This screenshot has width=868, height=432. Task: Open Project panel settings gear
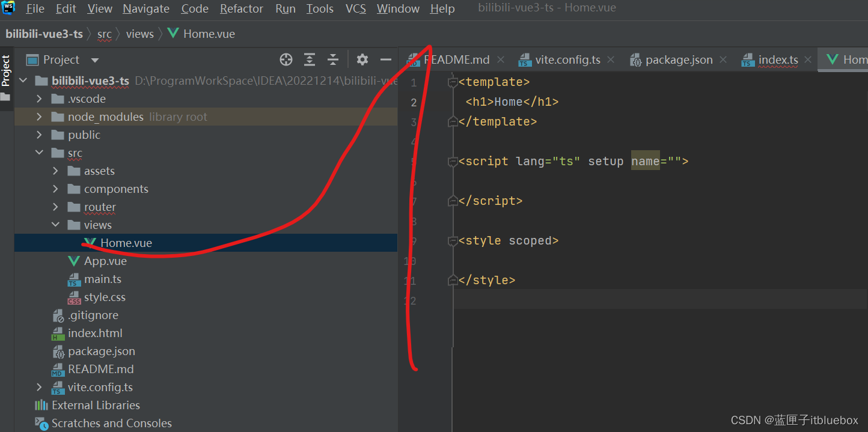tap(362, 59)
